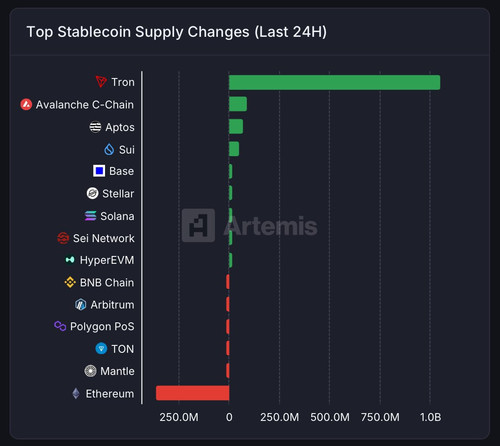500x446 pixels.
Task: Click the Sui water drop icon
Action: pyautogui.click(x=109, y=149)
